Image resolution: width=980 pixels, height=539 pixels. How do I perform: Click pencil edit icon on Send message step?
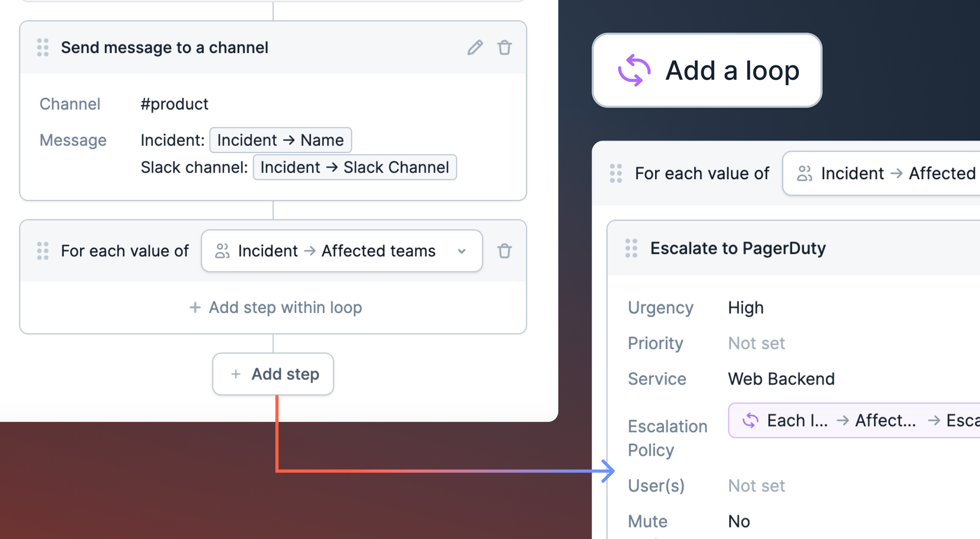[x=475, y=48]
